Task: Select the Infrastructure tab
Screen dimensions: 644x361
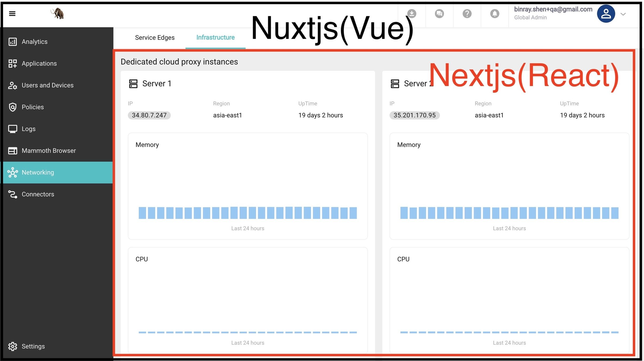Action: [x=216, y=38]
